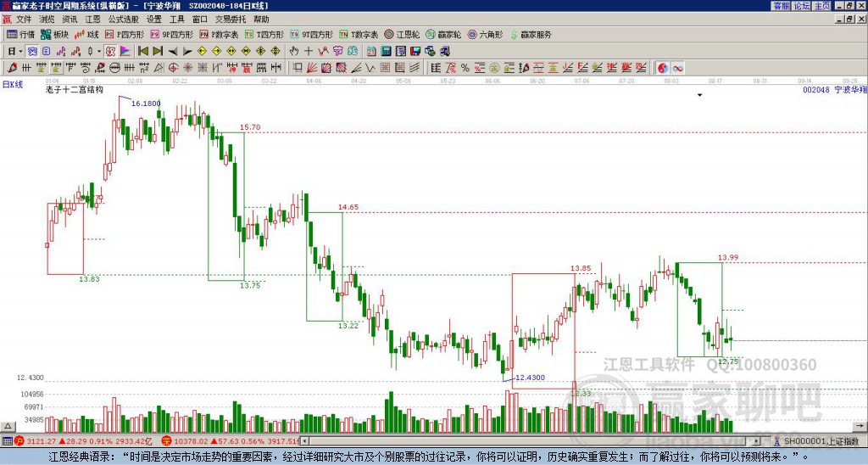The image size is (868, 465).
Task: Select the percent % line tool
Action: click(465, 68)
